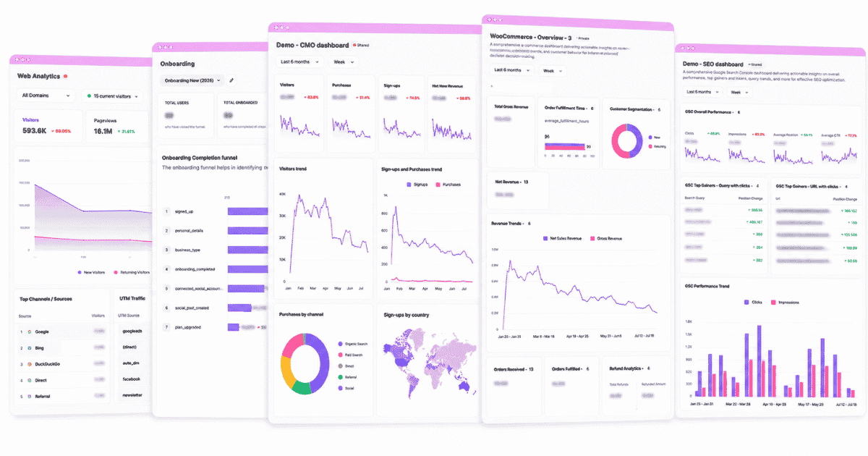Toggle the Signups legend in Sign-ups and Purchases trend
The width and height of the screenshot is (868, 456).
pyautogui.click(x=418, y=185)
